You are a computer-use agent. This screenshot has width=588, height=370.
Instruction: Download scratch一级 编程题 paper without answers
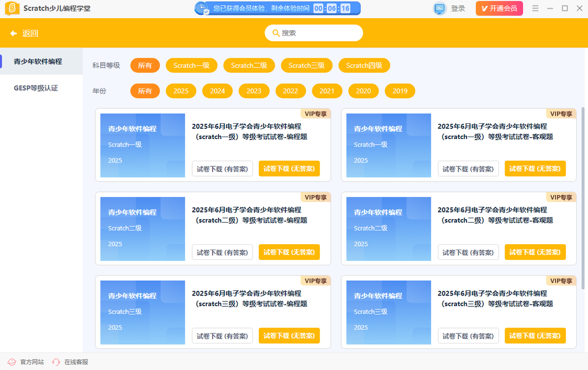(289, 169)
